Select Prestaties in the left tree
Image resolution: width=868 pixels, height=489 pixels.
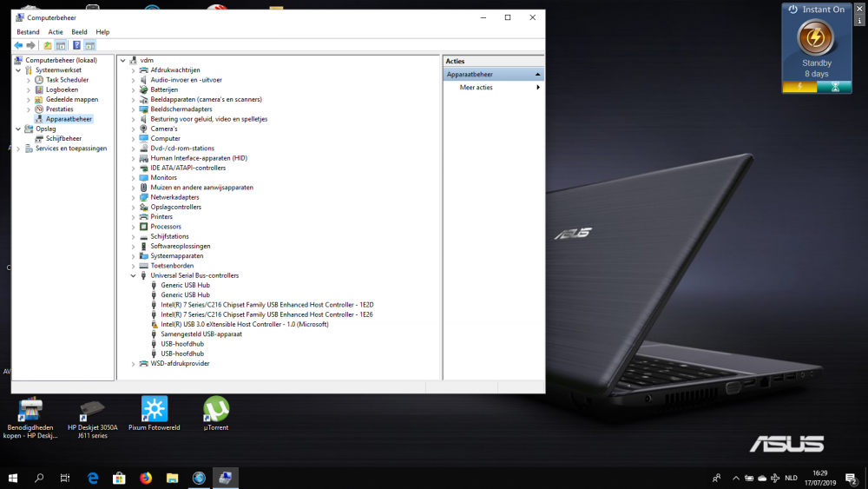click(59, 109)
